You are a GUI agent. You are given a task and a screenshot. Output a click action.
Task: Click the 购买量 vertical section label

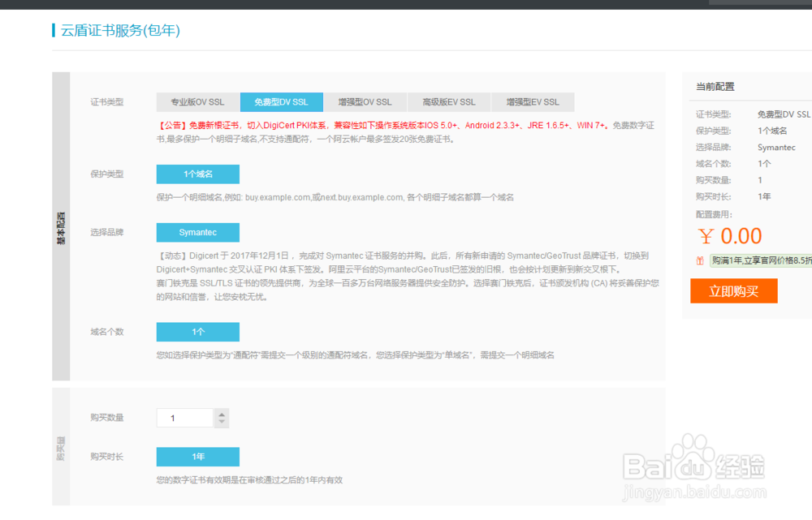click(x=61, y=449)
